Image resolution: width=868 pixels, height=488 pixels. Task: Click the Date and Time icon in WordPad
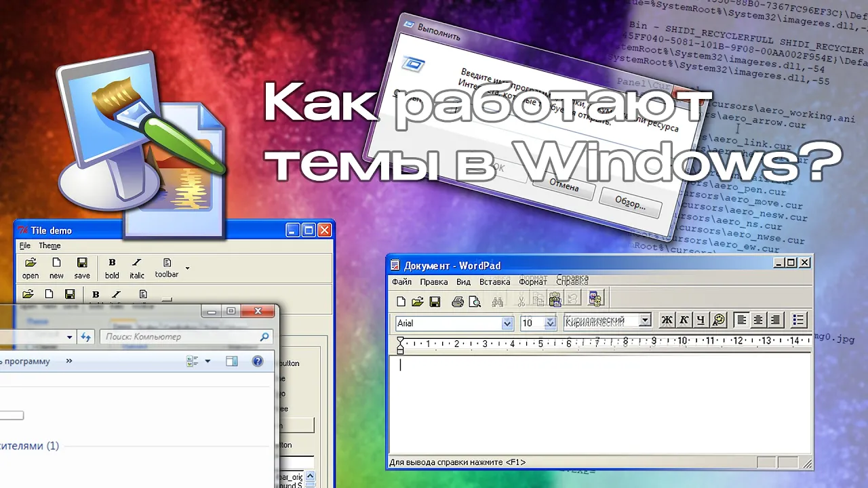click(x=595, y=298)
